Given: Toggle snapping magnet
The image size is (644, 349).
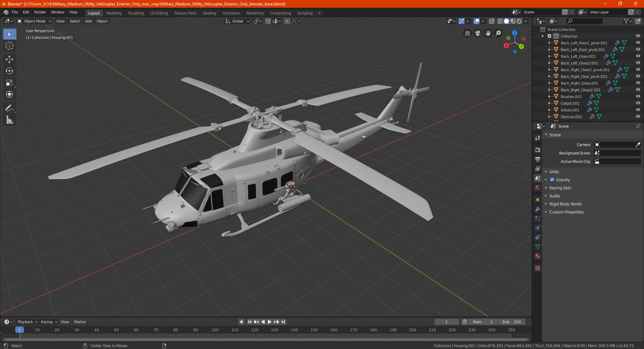Looking at the screenshot, I should pyautogui.click(x=268, y=21).
